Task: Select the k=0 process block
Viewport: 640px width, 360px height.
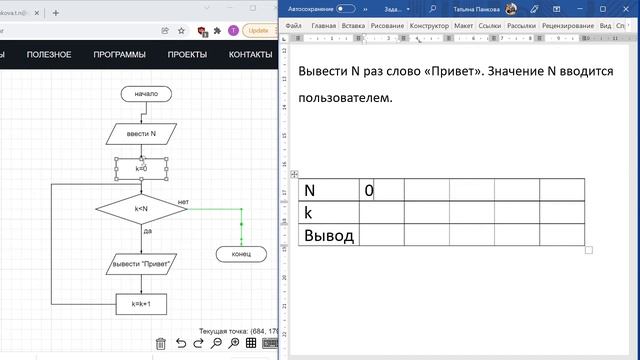Action: tap(141, 169)
